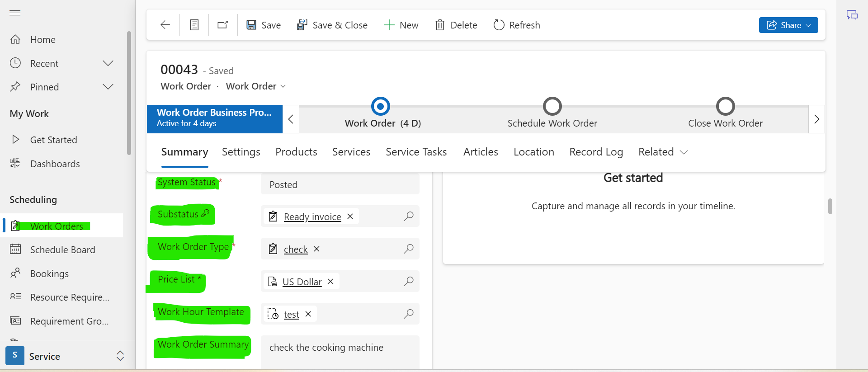The height and width of the screenshot is (372, 868).
Task: Open the Schedule Board
Action: (x=61, y=250)
